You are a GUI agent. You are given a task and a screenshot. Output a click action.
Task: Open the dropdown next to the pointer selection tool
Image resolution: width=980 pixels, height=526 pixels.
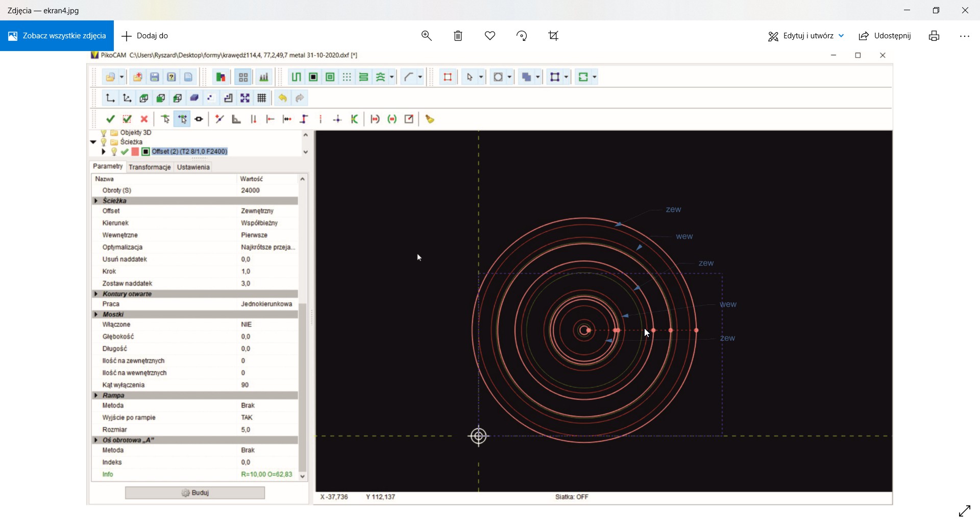481,78
